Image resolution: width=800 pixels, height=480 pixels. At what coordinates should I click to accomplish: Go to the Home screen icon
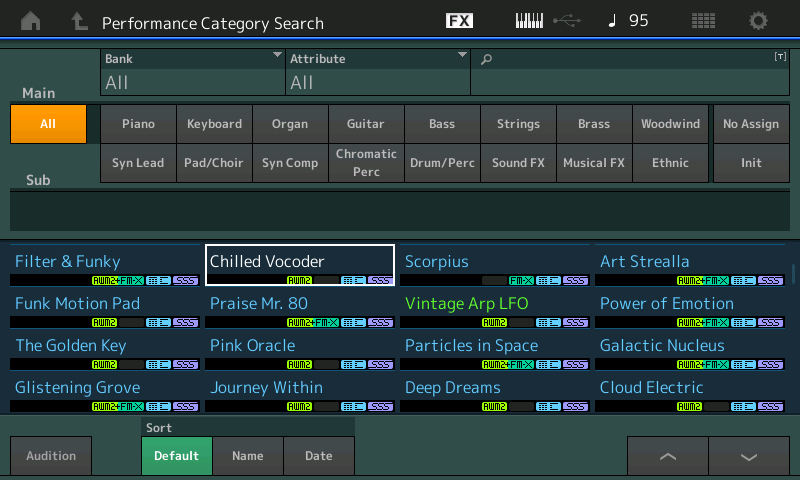coord(31,21)
